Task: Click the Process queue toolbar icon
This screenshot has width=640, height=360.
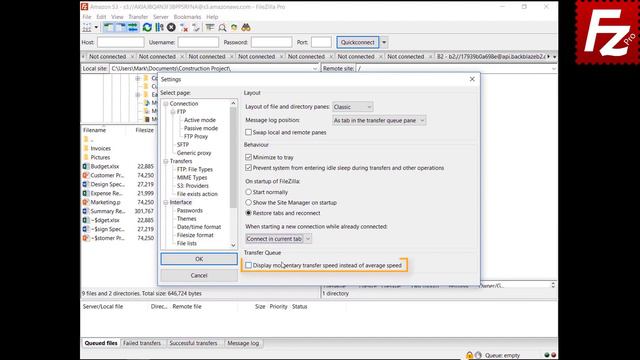Action: pyautogui.click(x=159, y=27)
